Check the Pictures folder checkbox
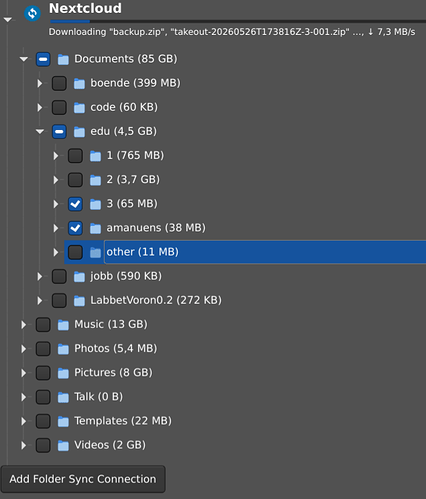This screenshot has height=499, width=426. click(43, 373)
